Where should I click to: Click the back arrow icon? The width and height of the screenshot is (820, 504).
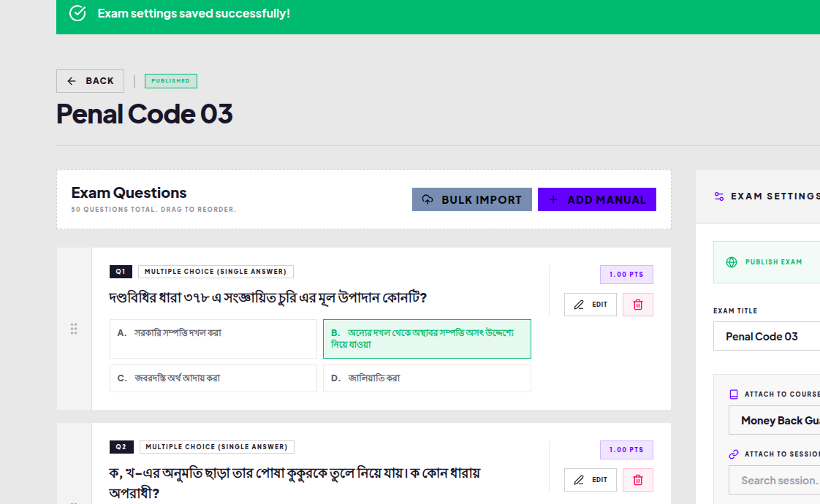pyautogui.click(x=72, y=81)
